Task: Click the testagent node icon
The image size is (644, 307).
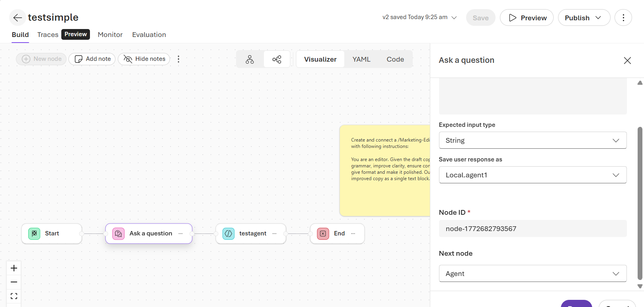Action: pos(228,233)
